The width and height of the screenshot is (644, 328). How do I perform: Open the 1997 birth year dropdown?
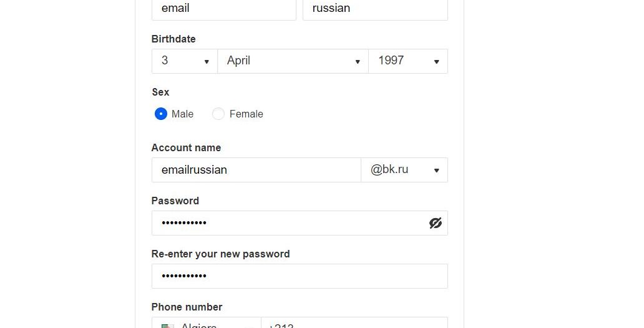408,61
